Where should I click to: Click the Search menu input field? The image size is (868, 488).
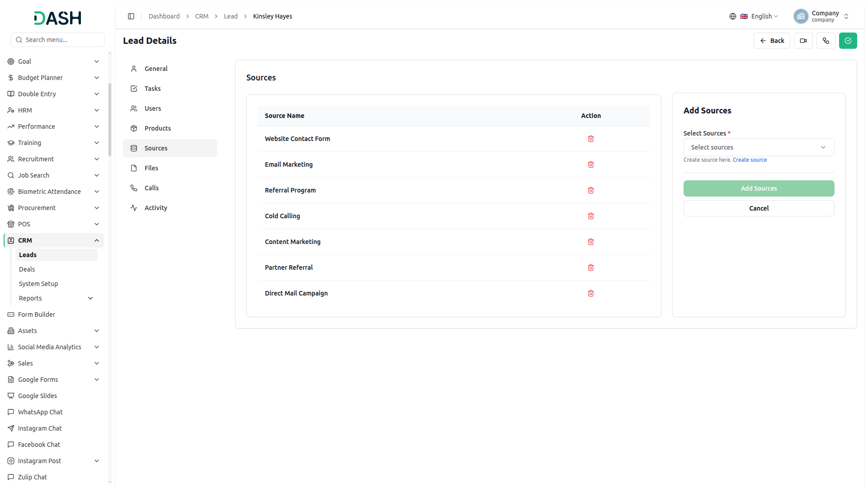pos(58,40)
